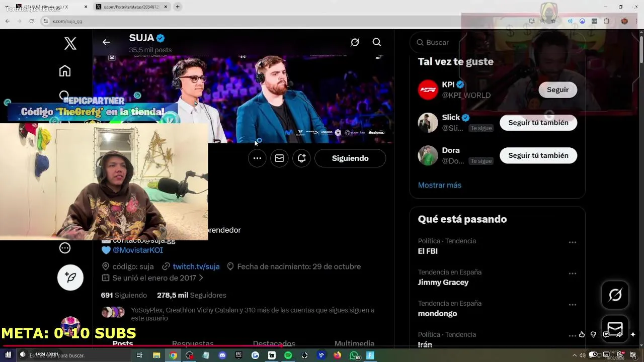
Task: Show hidden system tray icons chevron
Action: point(575,355)
